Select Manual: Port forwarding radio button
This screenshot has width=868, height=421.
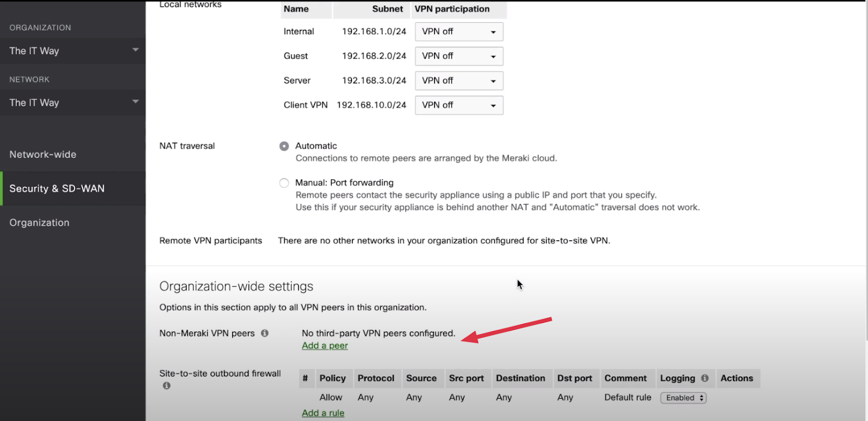pyautogui.click(x=284, y=183)
